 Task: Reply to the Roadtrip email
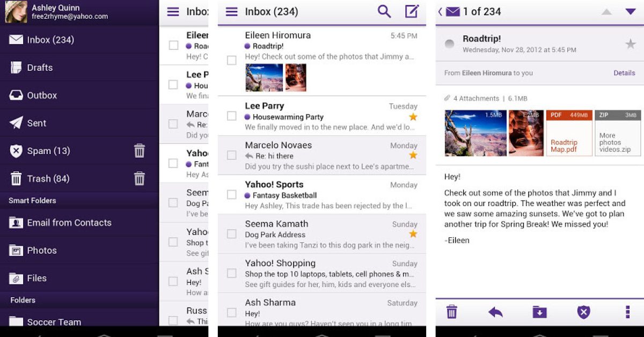pyautogui.click(x=495, y=312)
